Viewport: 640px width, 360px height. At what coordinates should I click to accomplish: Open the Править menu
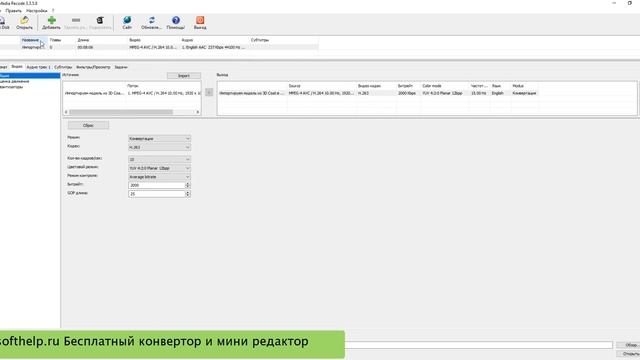13,11
